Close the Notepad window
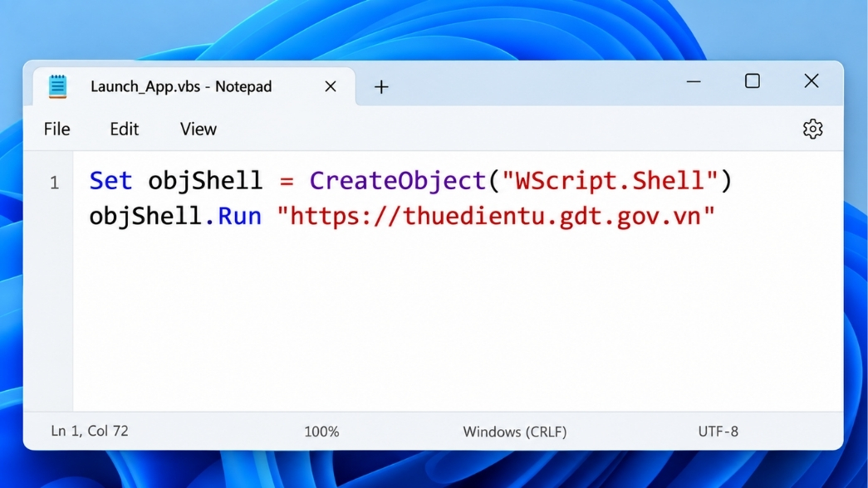Viewport: 868px width, 488px height. (x=812, y=81)
